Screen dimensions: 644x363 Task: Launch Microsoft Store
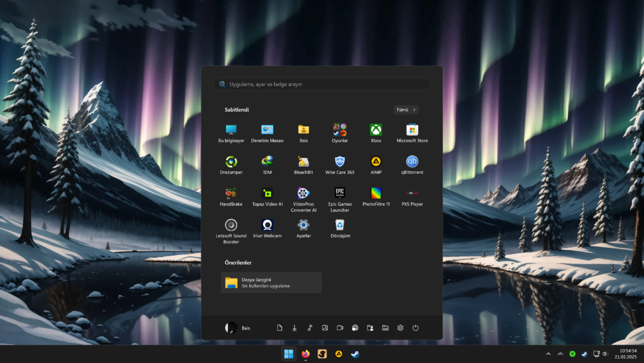point(412,133)
